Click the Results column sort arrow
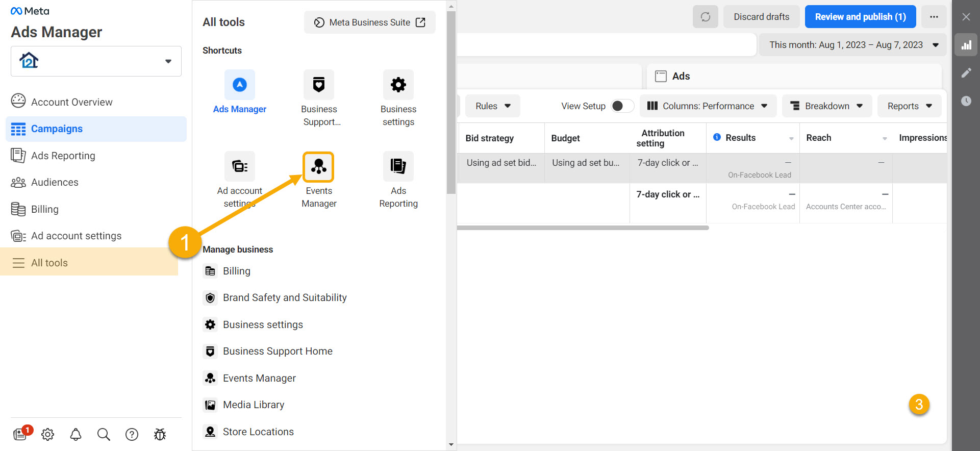The image size is (980, 451). 791,139
